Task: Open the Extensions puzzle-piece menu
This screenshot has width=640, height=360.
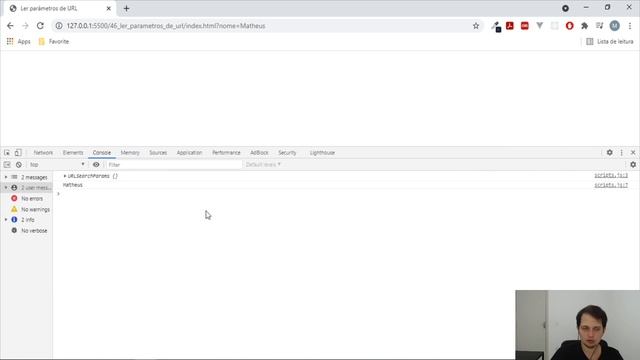Action: (584, 26)
